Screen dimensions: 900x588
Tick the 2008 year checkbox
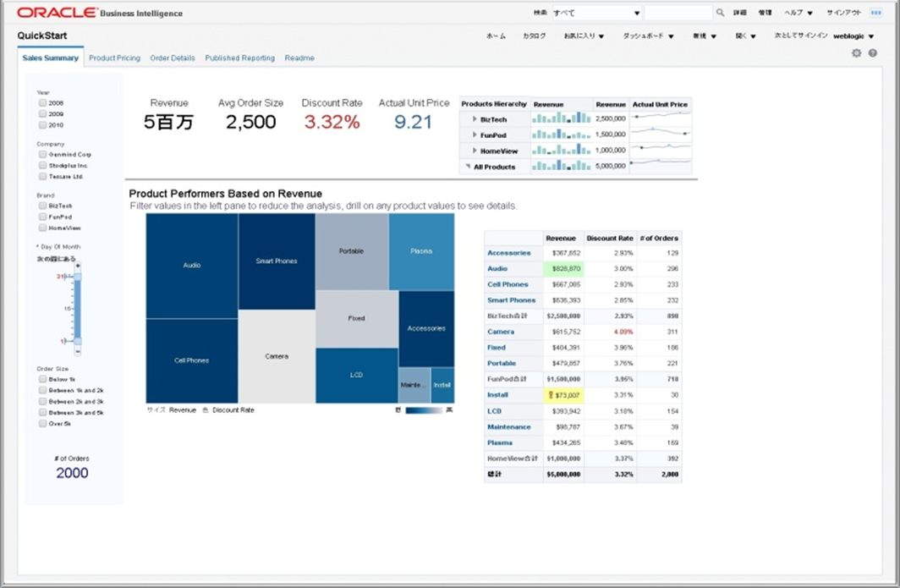click(x=42, y=102)
